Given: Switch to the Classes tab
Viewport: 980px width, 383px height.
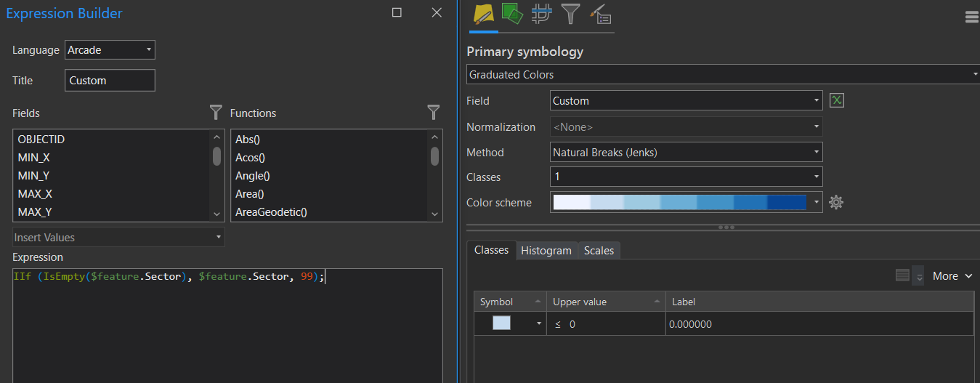Looking at the screenshot, I should click(x=492, y=250).
